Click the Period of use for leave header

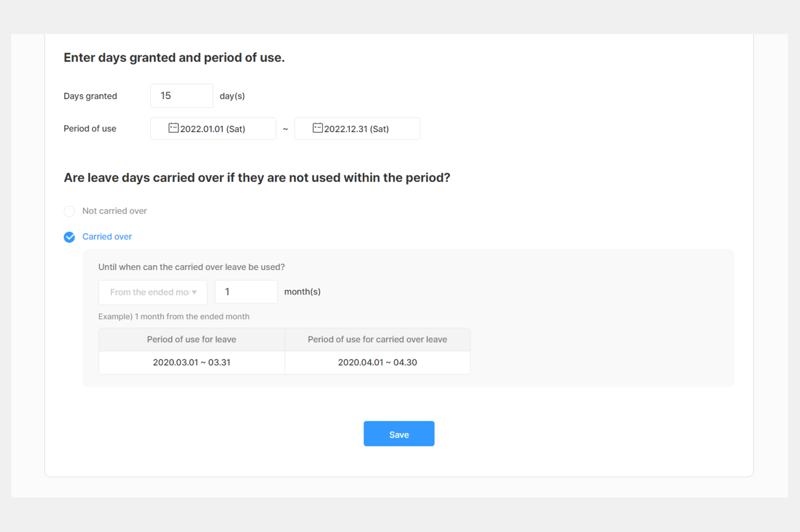(191, 339)
